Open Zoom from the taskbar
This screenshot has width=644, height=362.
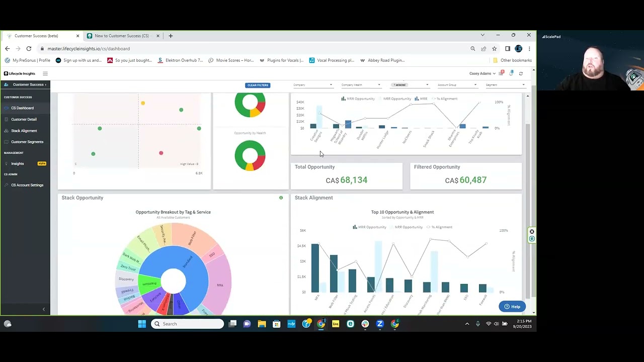[380, 324]
